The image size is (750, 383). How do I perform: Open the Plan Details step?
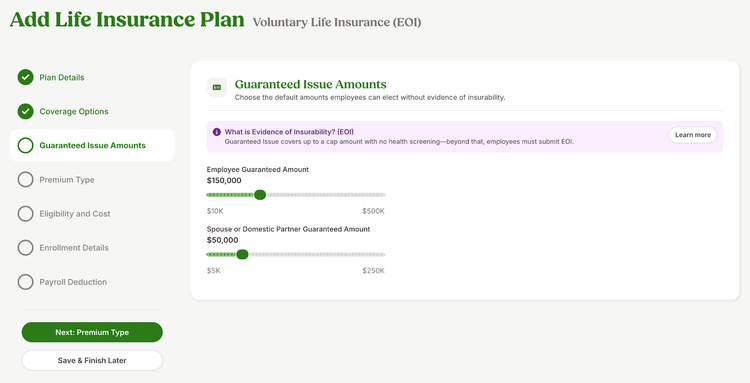click(x=62, y=77)
